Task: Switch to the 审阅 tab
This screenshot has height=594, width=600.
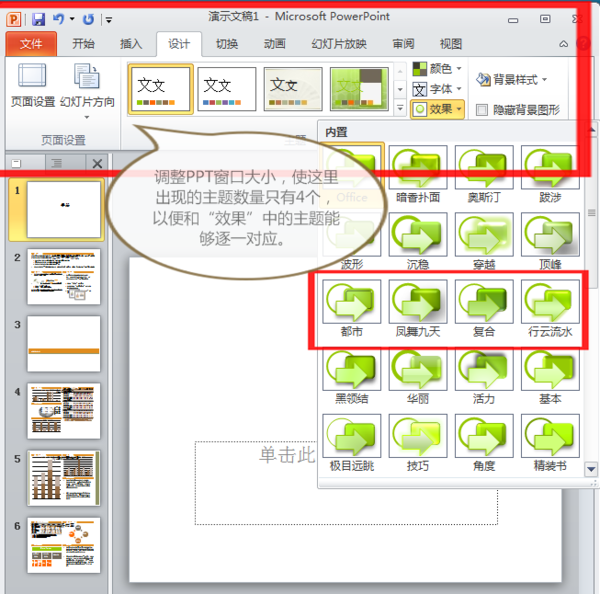Action: coord(403,44)
